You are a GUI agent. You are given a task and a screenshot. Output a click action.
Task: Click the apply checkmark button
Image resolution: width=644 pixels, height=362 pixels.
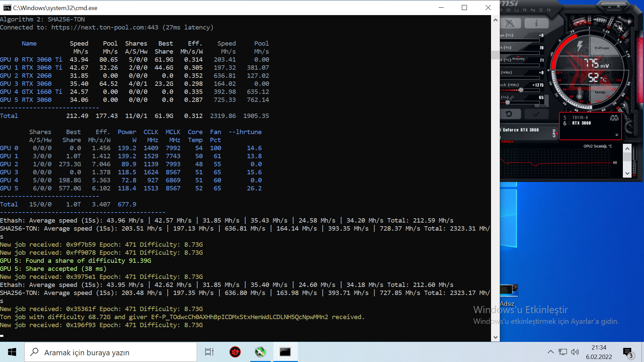click(536, 114)
